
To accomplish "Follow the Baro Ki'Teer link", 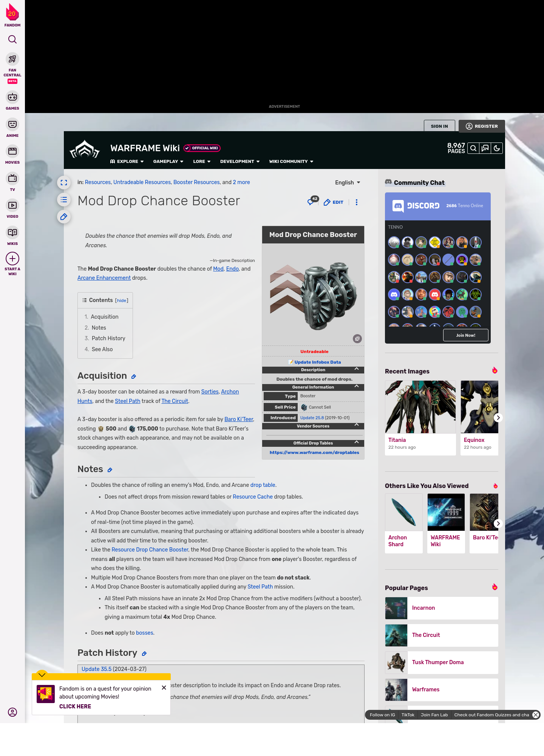I will pos(239,419).
